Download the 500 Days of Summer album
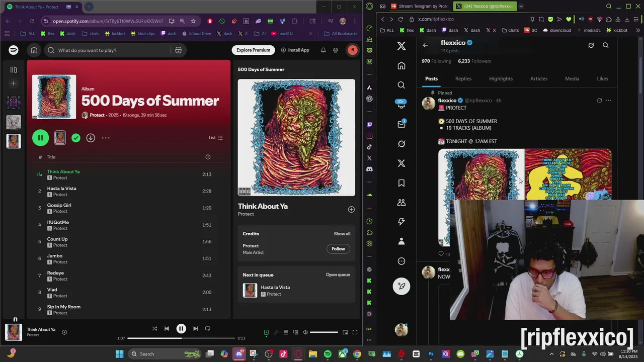This screenshot has height=362, width=644. click(91, 138)
